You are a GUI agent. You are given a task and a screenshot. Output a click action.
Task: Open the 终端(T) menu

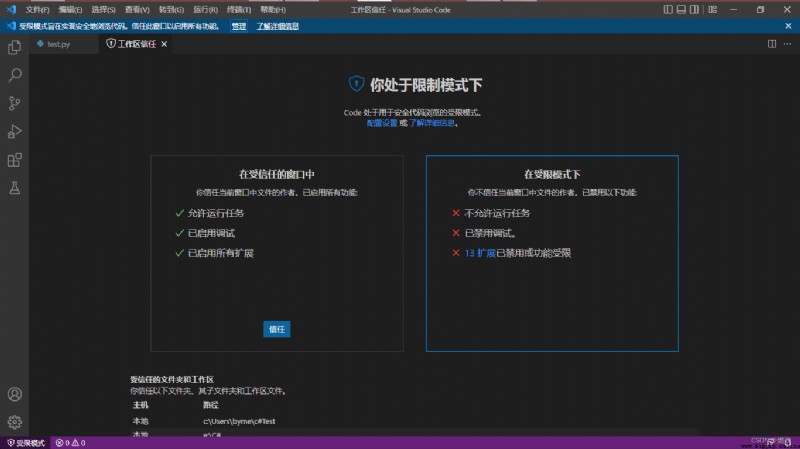tap(239, 10)
